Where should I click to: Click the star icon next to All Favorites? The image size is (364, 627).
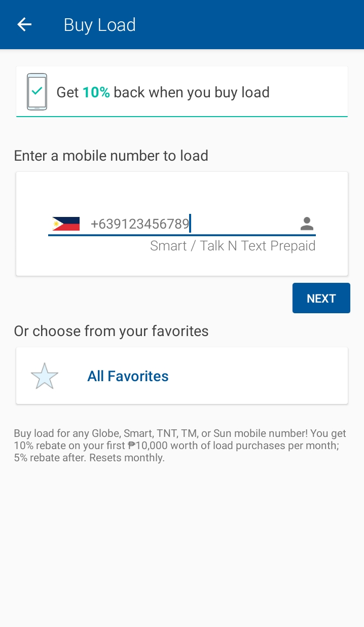tap(44, 375)
